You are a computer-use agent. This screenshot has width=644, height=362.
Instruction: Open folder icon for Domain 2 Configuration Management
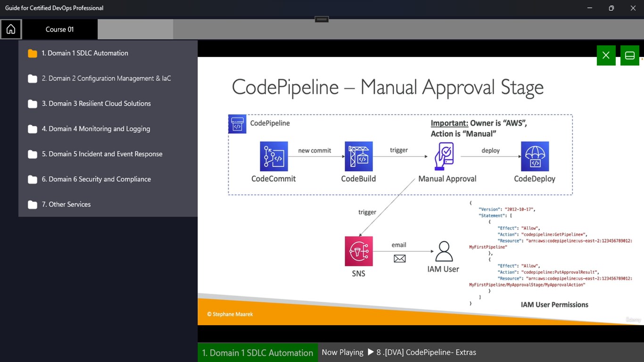tap(33, 79)
